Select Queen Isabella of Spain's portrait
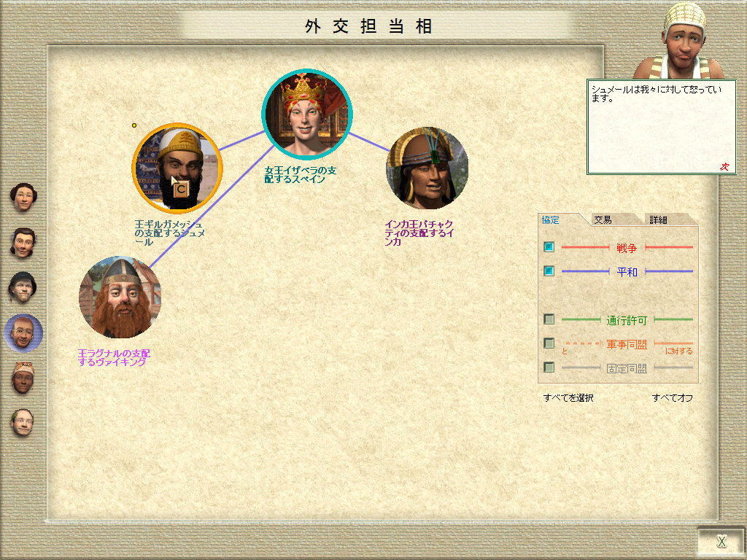 tap(307, 114)
